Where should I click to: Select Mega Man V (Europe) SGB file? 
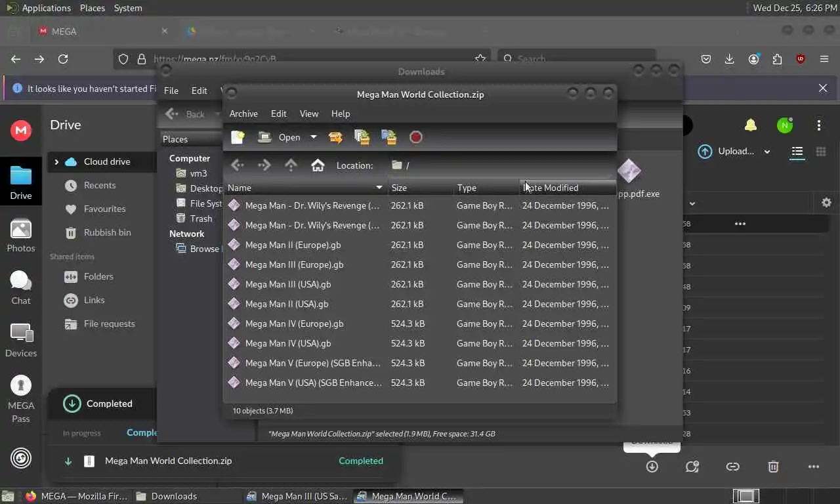(x=420, y=363)
